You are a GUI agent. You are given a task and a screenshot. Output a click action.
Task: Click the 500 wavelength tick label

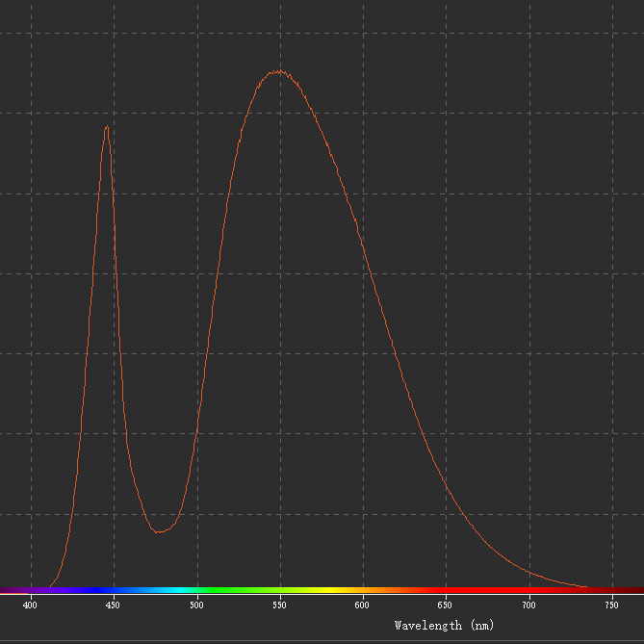196,605
